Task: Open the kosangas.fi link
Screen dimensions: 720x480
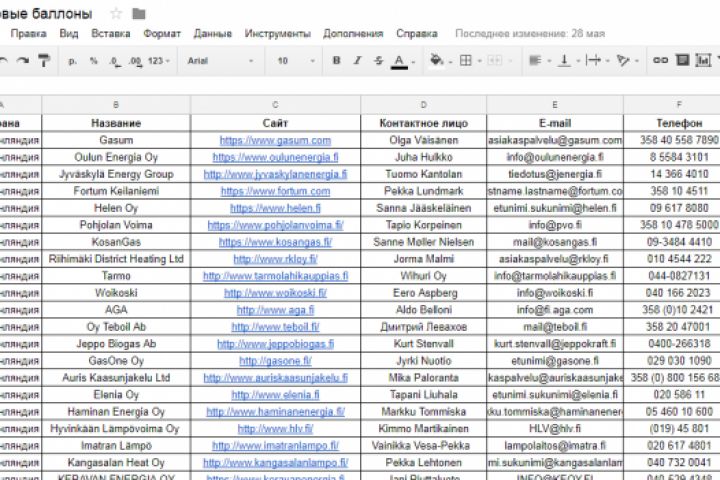Action: [x=275, y=242]
